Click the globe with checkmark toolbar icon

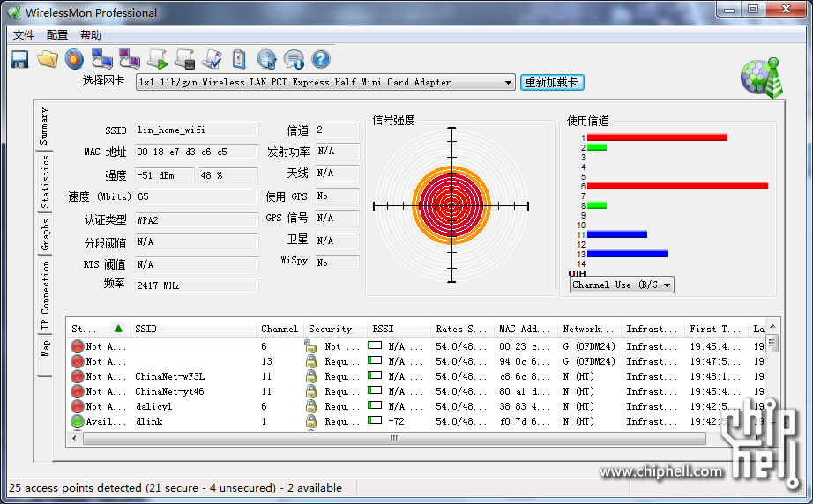coord(266,60)
